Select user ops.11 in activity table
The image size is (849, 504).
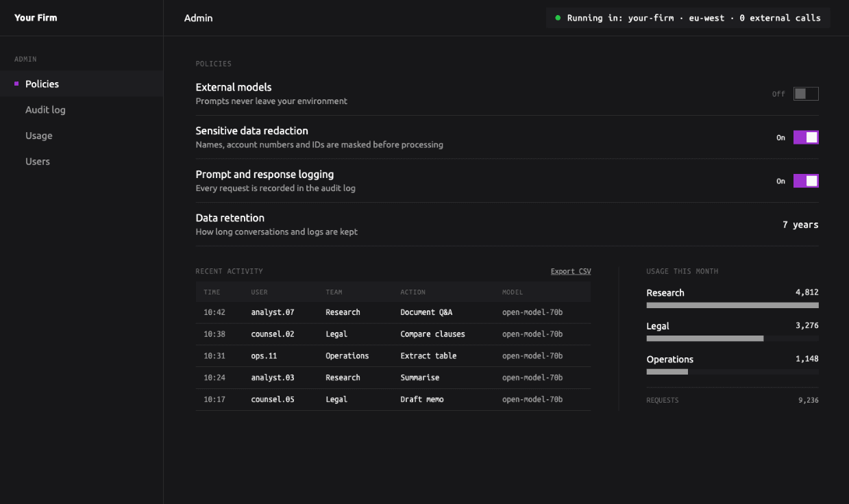[264, 356]
